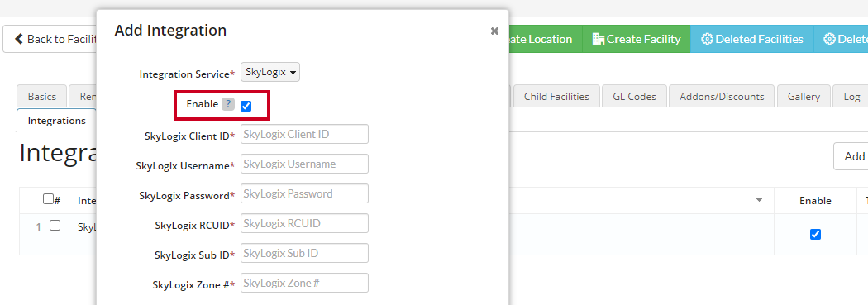Select the row 1 checkbox
The image size is (868, 305).
point(55,226)
